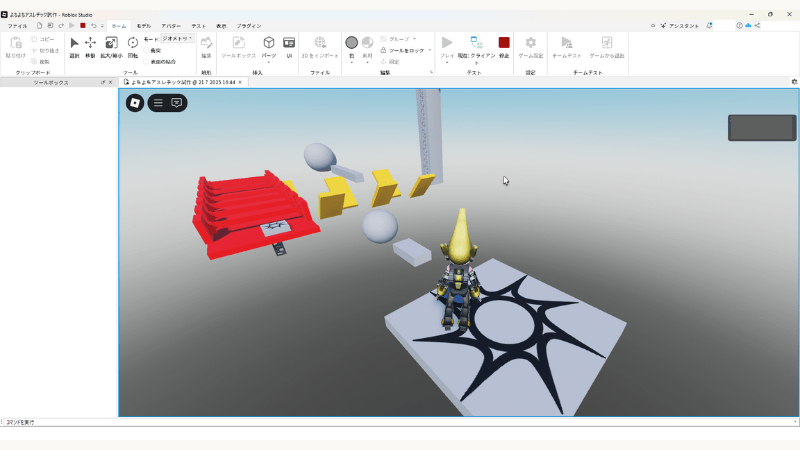Click the gray play icon in quick-access bar
Screen dimensions: 800x450
click(x=72, y=26)
